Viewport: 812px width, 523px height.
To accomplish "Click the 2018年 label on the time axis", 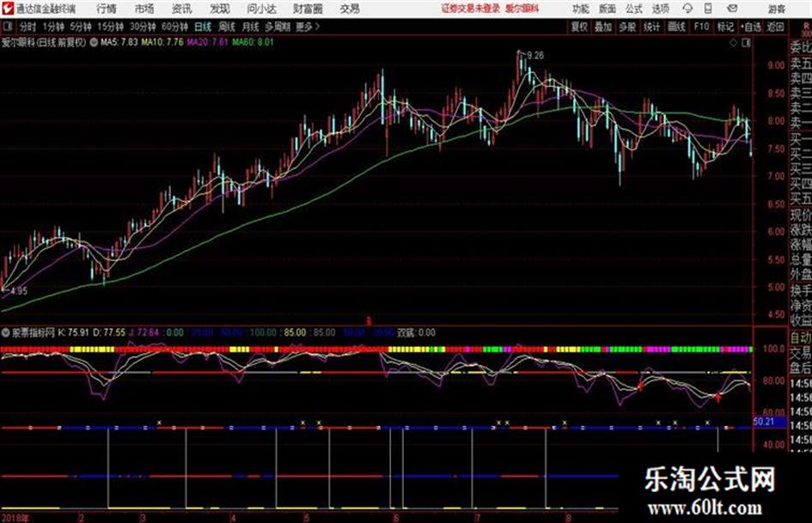I will 15,518.
